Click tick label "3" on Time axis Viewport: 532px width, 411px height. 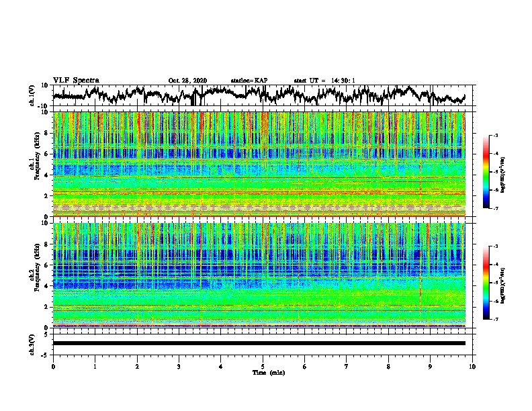point(179,367)
